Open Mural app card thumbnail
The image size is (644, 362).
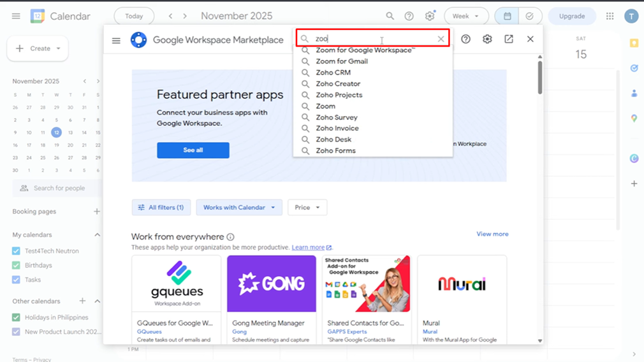(x=462, y=284)
